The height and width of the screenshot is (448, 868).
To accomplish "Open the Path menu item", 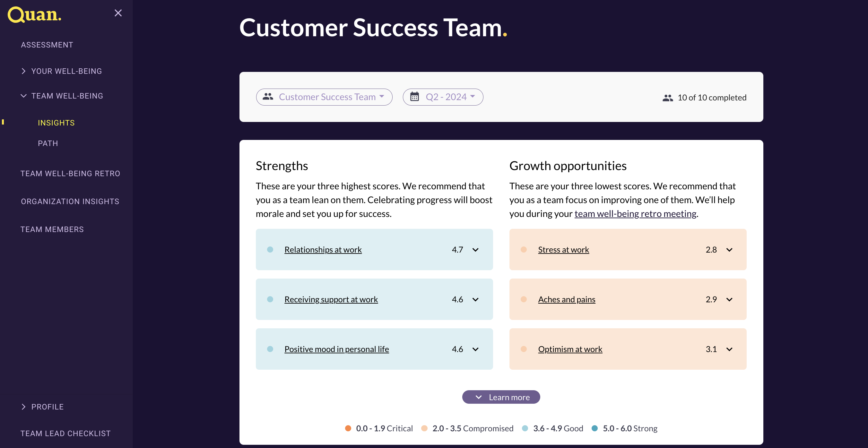I will pyautogui.click(x=48, y=143).
